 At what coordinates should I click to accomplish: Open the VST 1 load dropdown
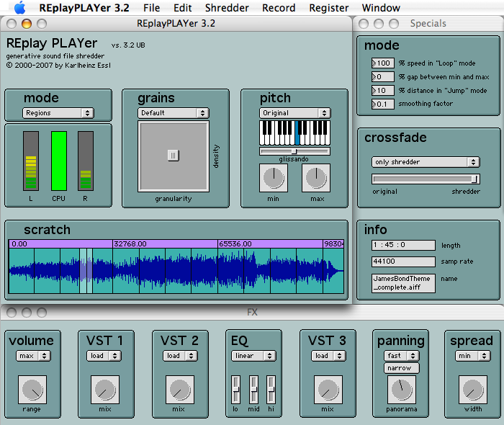coord(104,356)
